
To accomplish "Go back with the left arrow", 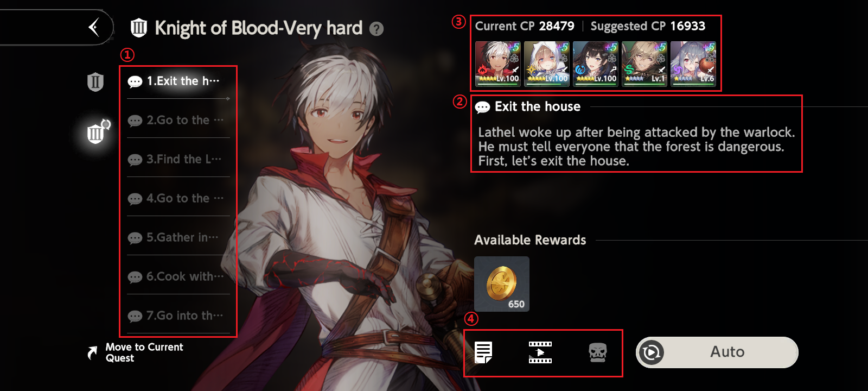I will [94, 27].
